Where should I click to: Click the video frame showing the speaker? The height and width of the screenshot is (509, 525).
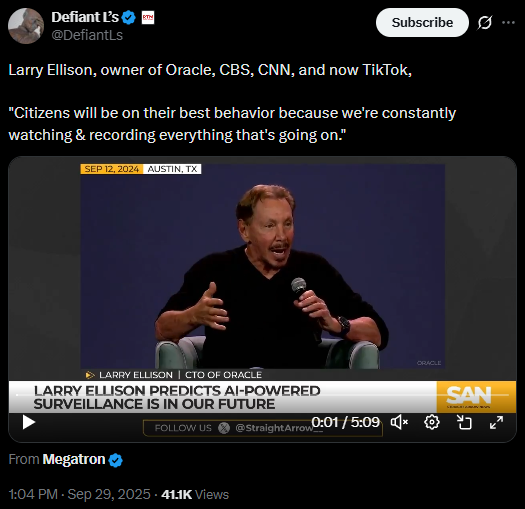pos(262,268)
